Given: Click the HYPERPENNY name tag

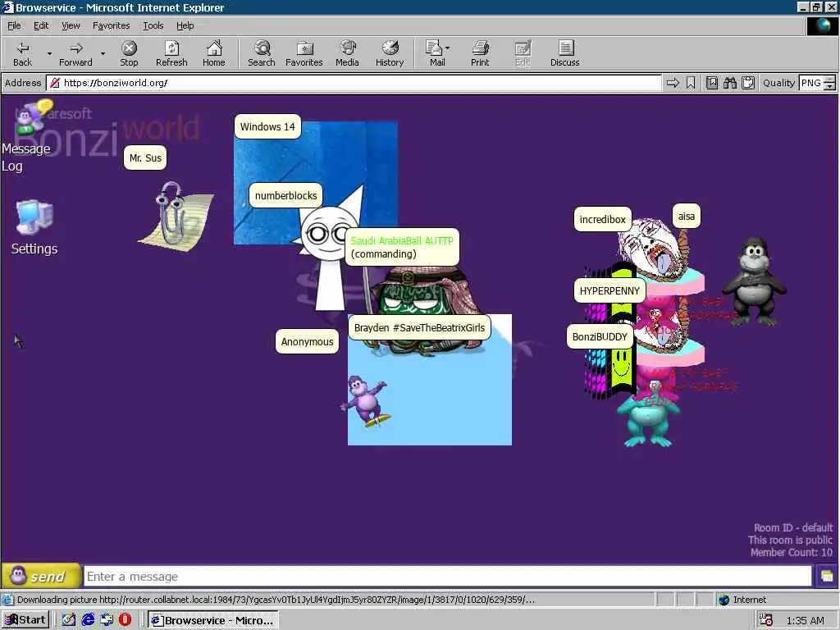Looking at the screenshot, I should click(x=609, y=291).
